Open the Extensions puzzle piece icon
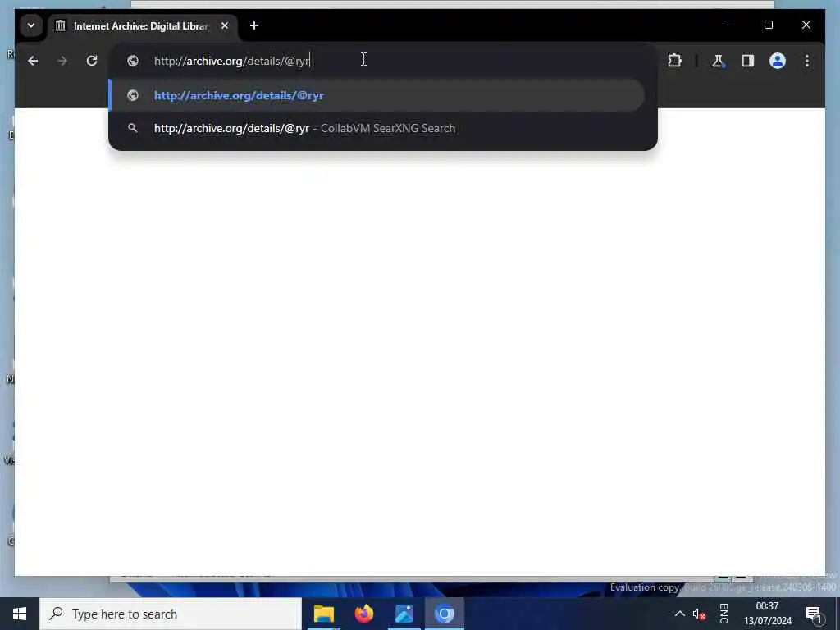 674,61
